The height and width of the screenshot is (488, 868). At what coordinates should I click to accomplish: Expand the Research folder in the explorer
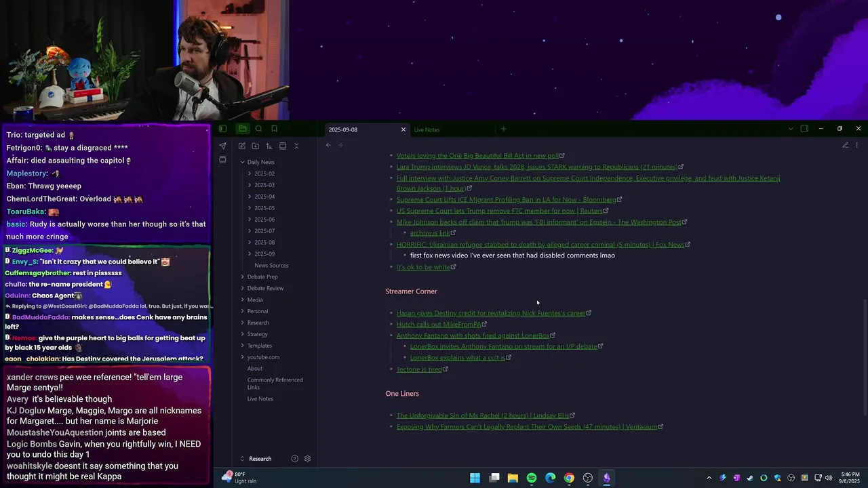tap(258, 323)
